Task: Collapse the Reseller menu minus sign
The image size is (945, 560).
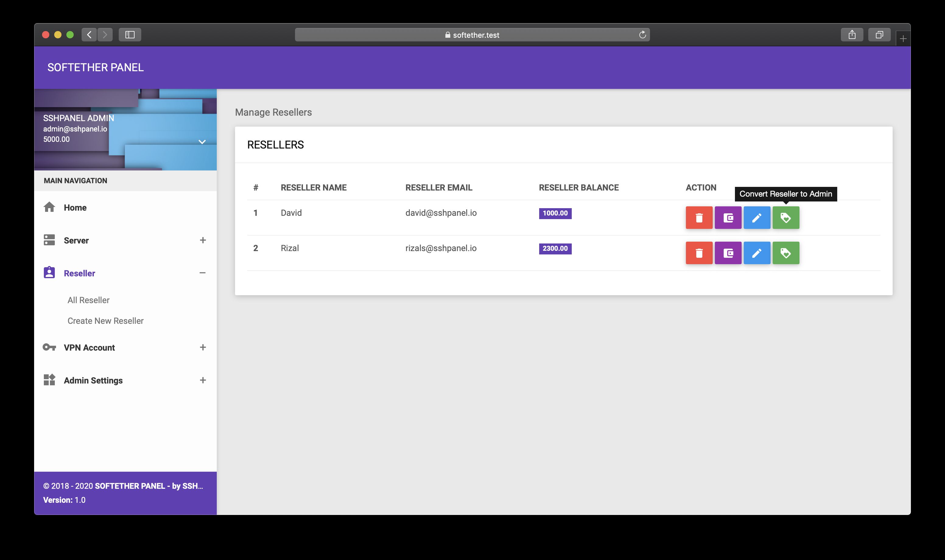Action: (x=203, y=273)
